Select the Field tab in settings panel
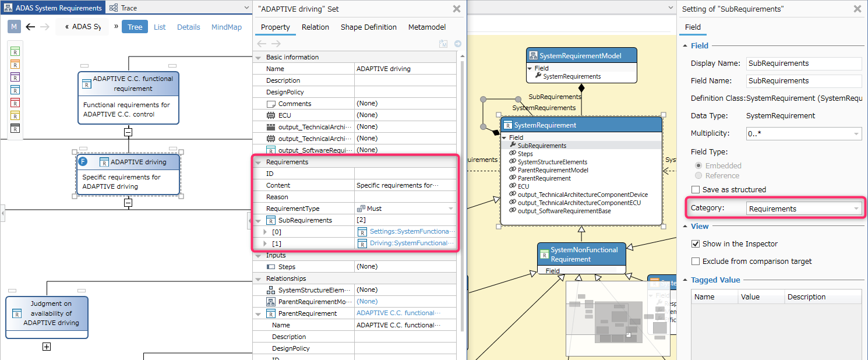 pos(693,27)
